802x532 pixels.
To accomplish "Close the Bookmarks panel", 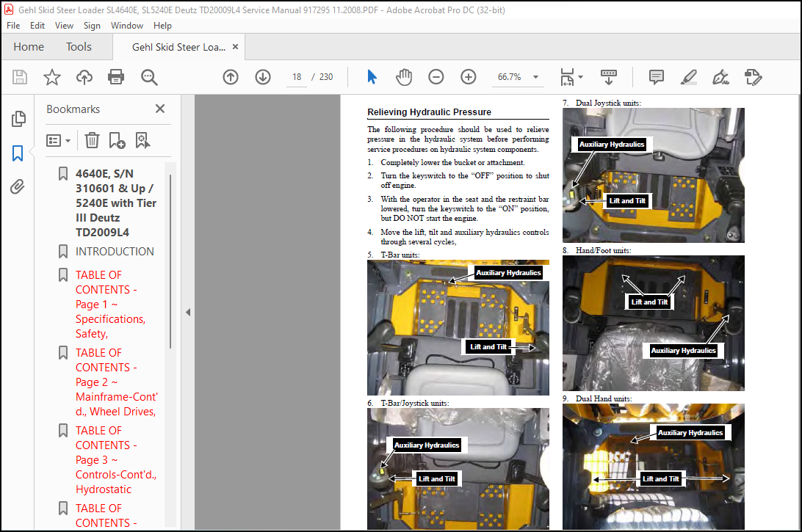I will coord(160,109).
